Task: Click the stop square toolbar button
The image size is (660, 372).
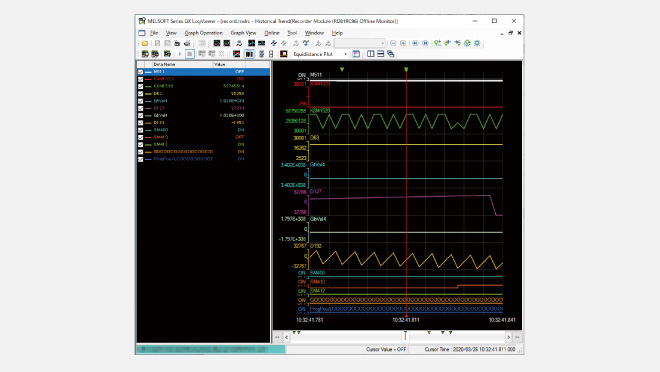Action: click(190, 54)
